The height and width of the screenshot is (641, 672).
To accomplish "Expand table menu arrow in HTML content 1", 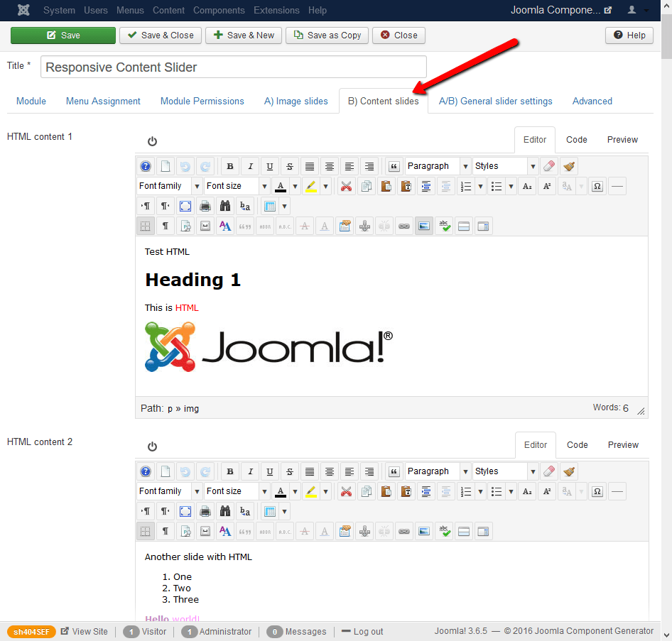I will 284,207.
